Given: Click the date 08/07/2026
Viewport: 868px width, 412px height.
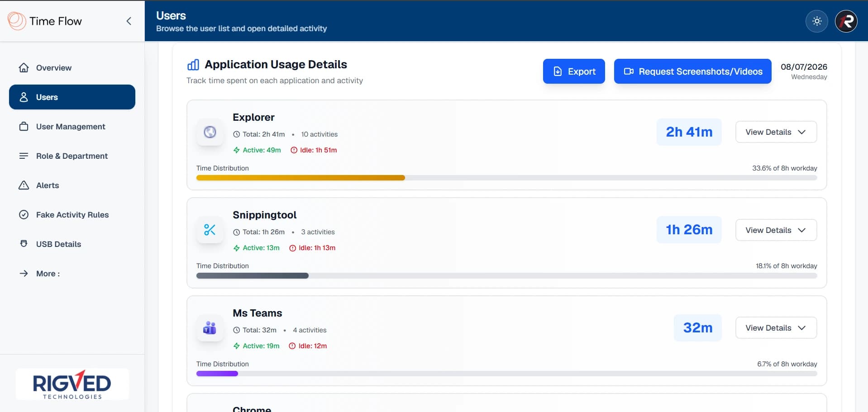Looking at the screenshot, I should point(804,67).
